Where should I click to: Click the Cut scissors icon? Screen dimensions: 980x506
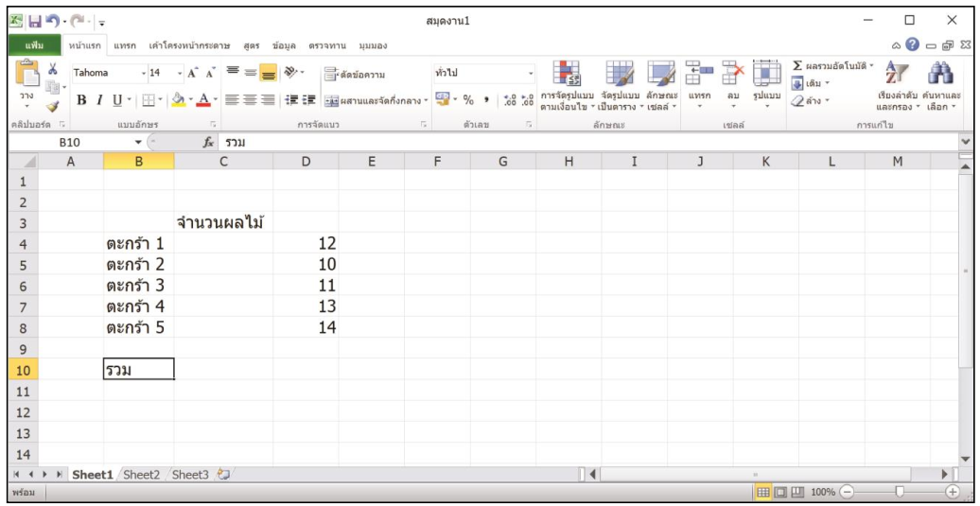pos(53,69)
